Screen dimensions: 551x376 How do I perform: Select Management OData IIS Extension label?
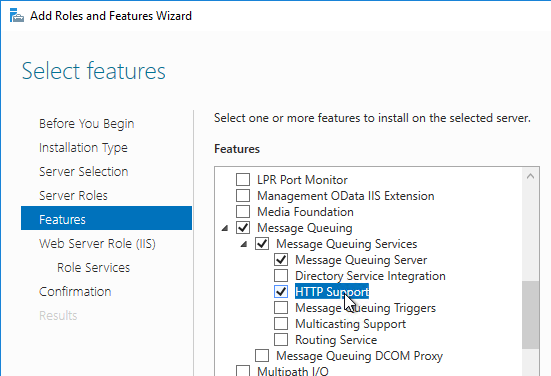coord(346,196)
